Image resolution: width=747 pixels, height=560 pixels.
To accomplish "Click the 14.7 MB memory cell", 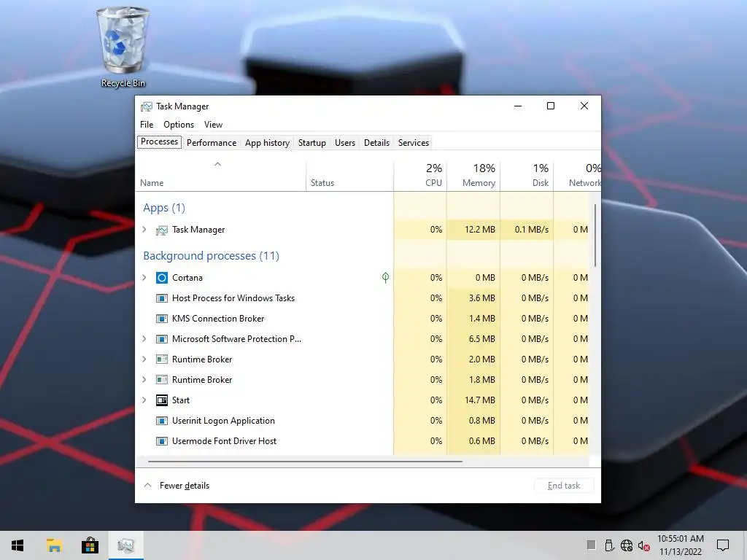I will (473, 400).
